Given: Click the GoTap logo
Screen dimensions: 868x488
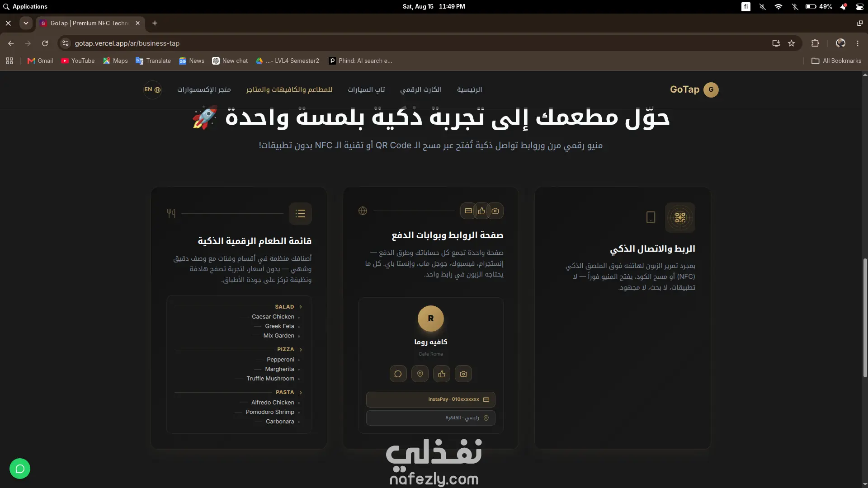Looking at the screenshot, I should coord(694,89).
